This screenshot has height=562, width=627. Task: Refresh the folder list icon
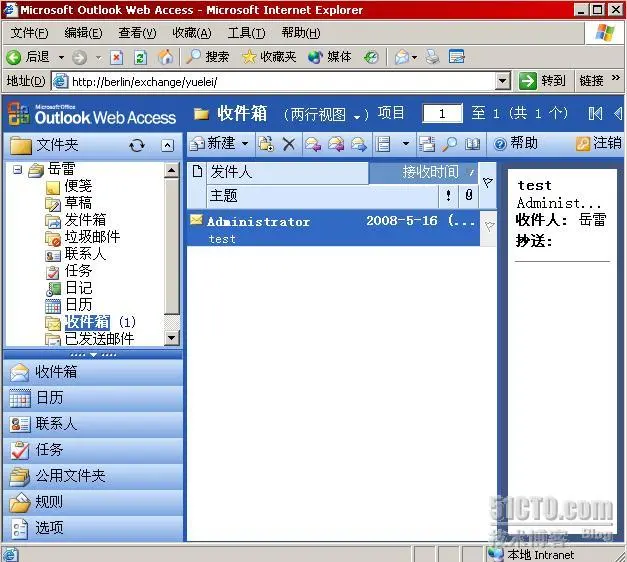point(137,145)
